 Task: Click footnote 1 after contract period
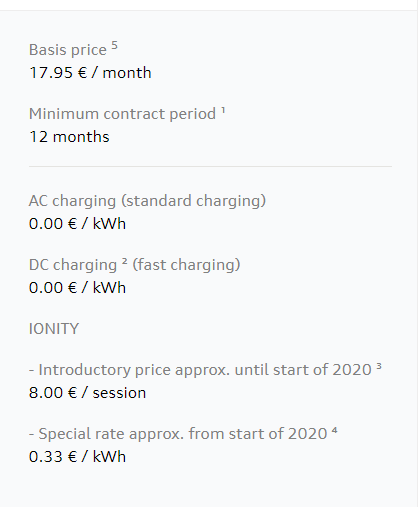(x=223, y=110)
